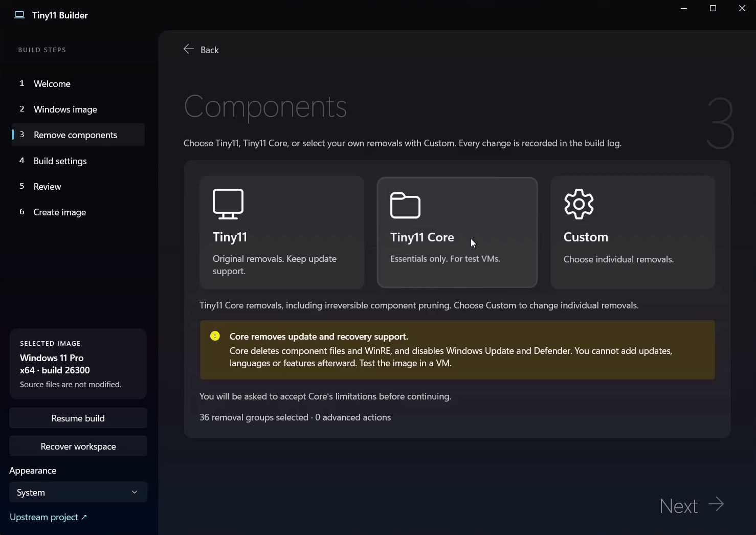Click the Tiny11 Core folder icon
Screen dimensions: 756x535
point(405,206)
